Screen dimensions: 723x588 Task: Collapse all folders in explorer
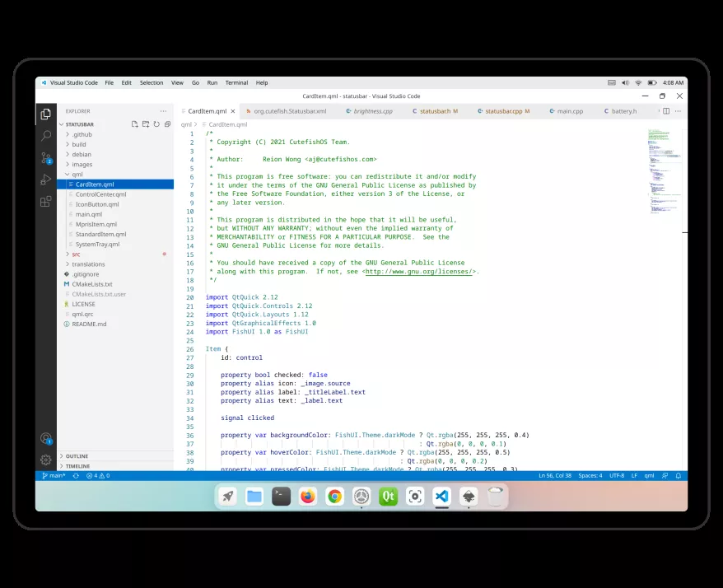(167, 124)
